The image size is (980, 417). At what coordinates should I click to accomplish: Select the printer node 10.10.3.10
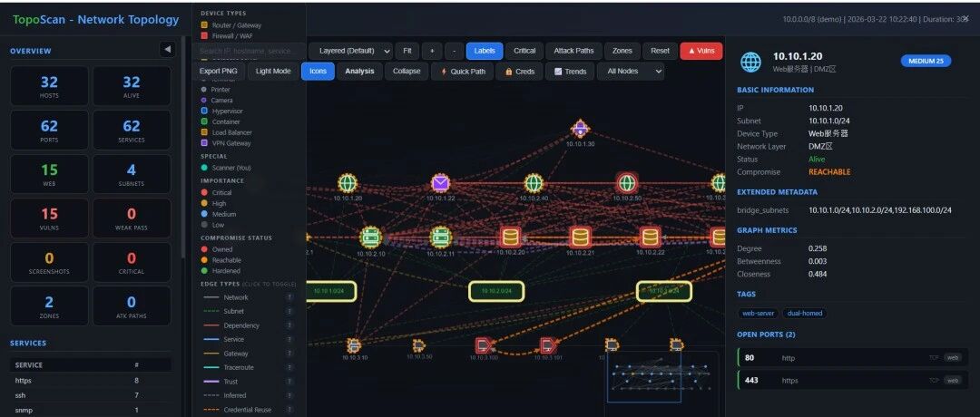pos(354,345)
